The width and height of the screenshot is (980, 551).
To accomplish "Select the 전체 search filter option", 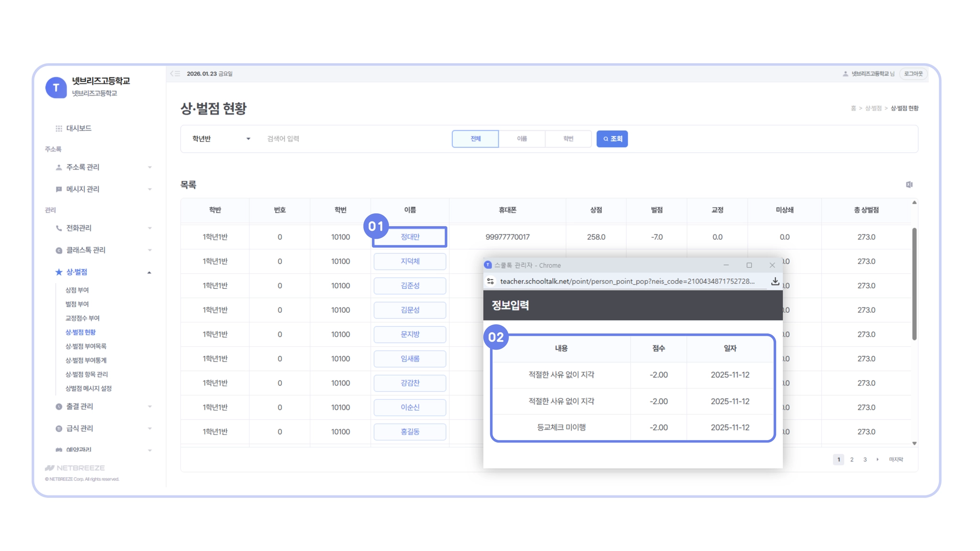I will pyautogui.click(x=475, y=139).
